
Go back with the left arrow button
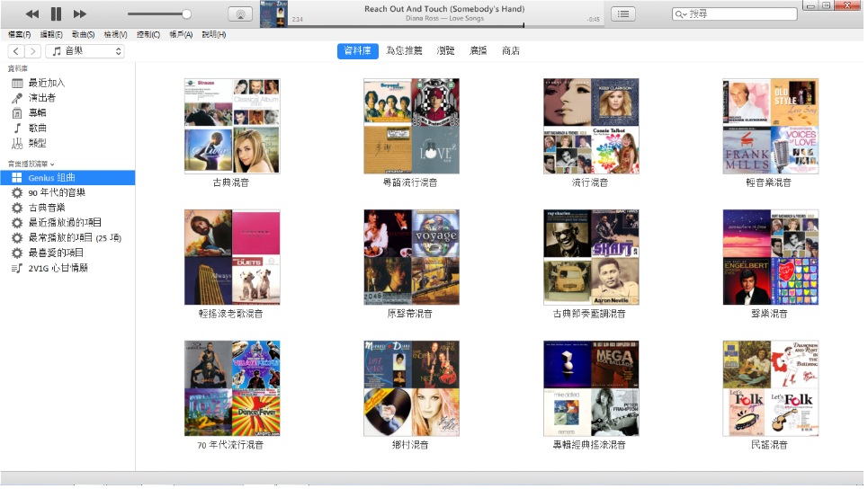pyautogui.click(x=16, y=51)
